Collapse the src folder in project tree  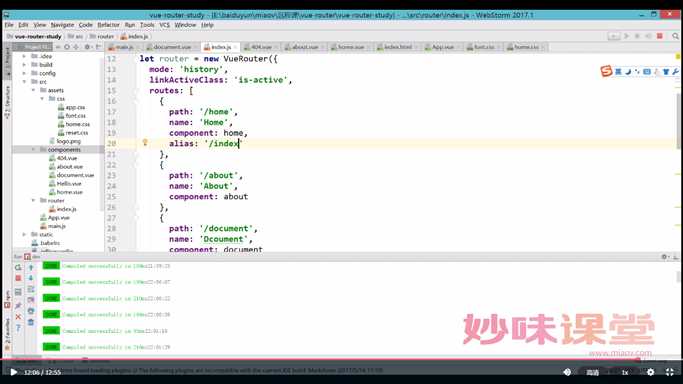coord(24,82)
